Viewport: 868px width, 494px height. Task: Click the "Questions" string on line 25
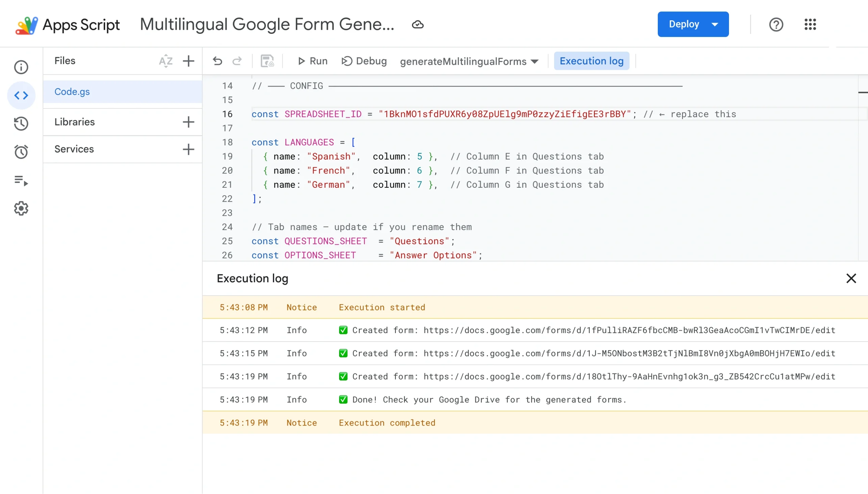pyautogui.click(x=419, y=241)
